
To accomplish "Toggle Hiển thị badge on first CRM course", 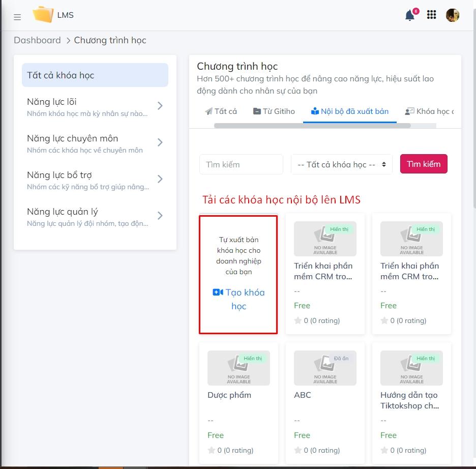I will (339, 229).
